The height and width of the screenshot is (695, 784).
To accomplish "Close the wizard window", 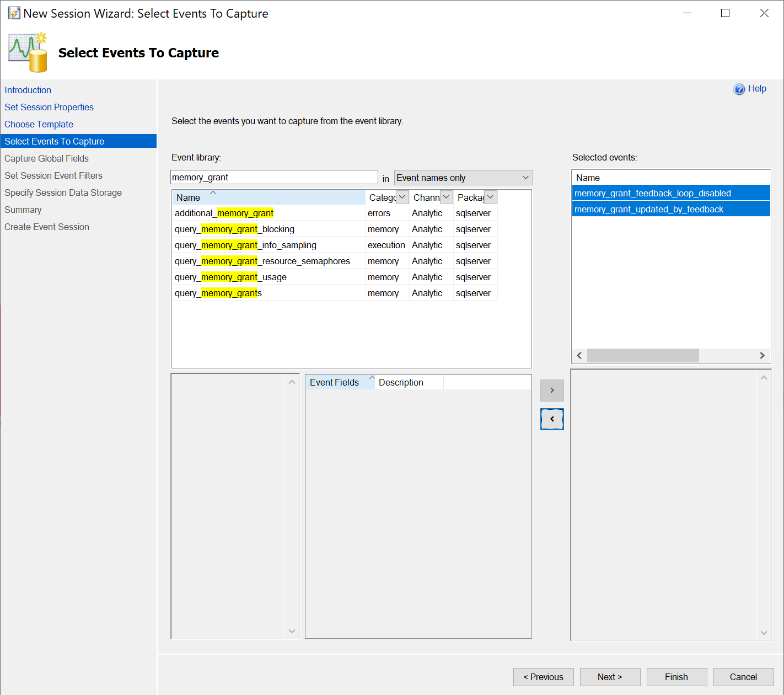I will coord(764,13).
